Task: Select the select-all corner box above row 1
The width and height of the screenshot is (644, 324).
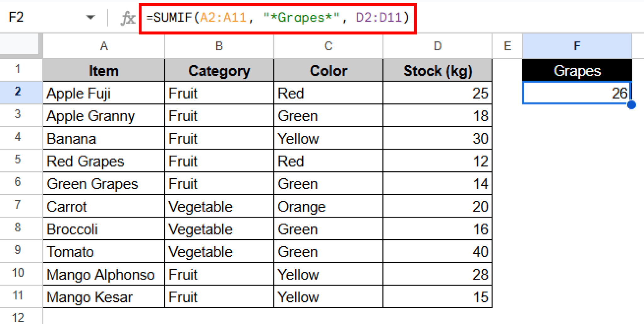Action: pos(19,46)
